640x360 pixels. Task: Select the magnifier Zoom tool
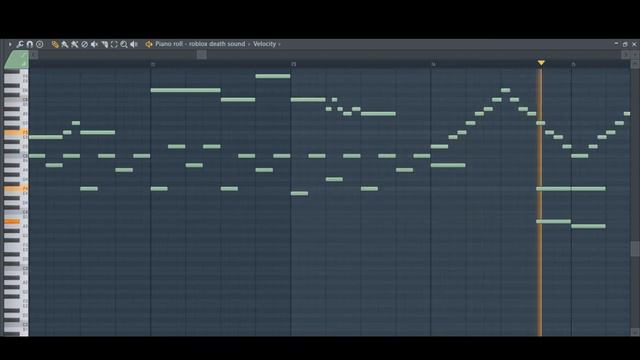pyautogui.click(x=124, y=44)
